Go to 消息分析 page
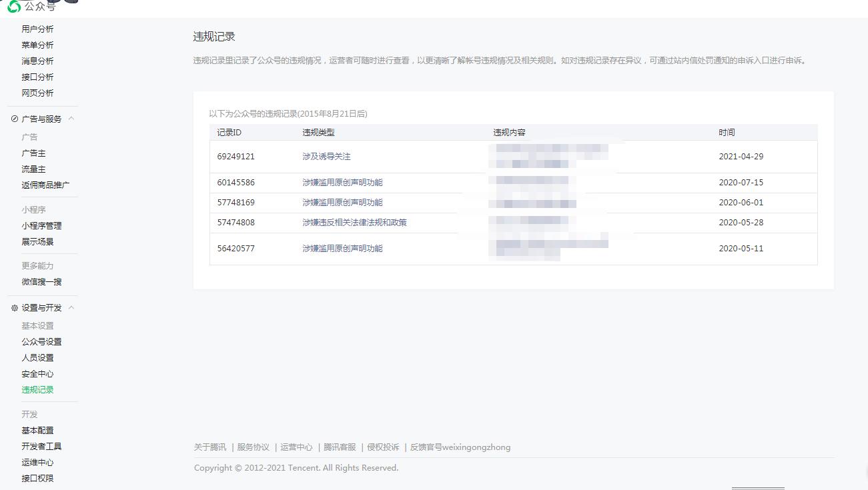Image resolution: width=868 pixels, height=490 pixels. 37,61
